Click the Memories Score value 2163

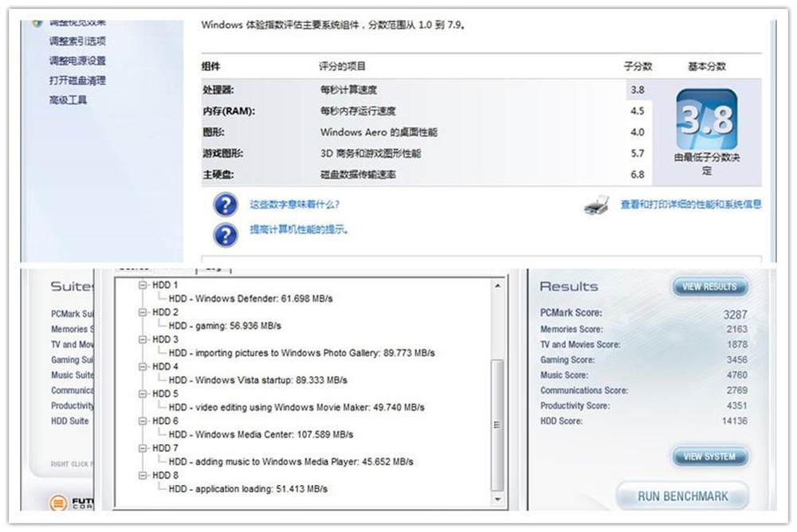737,329
